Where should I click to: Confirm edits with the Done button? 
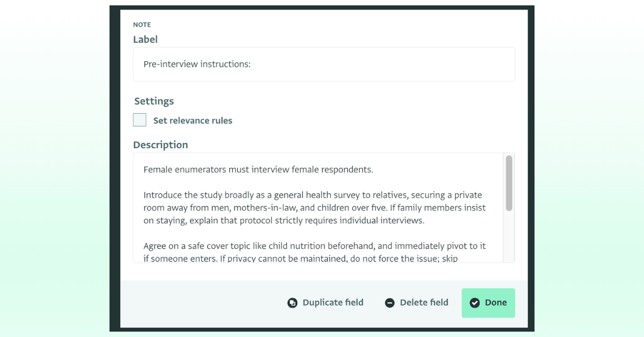[x=488, y=303]
